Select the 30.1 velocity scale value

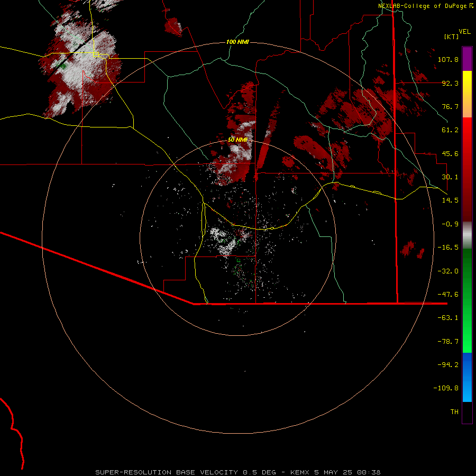450,177
